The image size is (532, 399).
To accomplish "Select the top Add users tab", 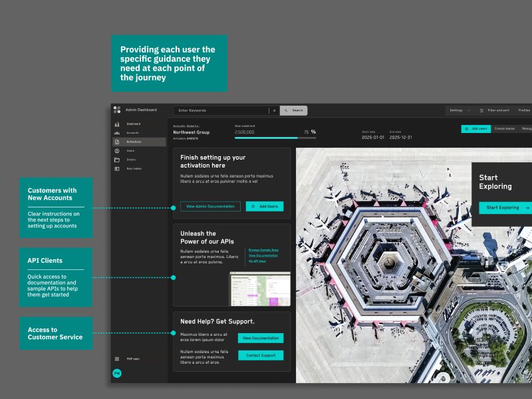I will pos(476,129).
